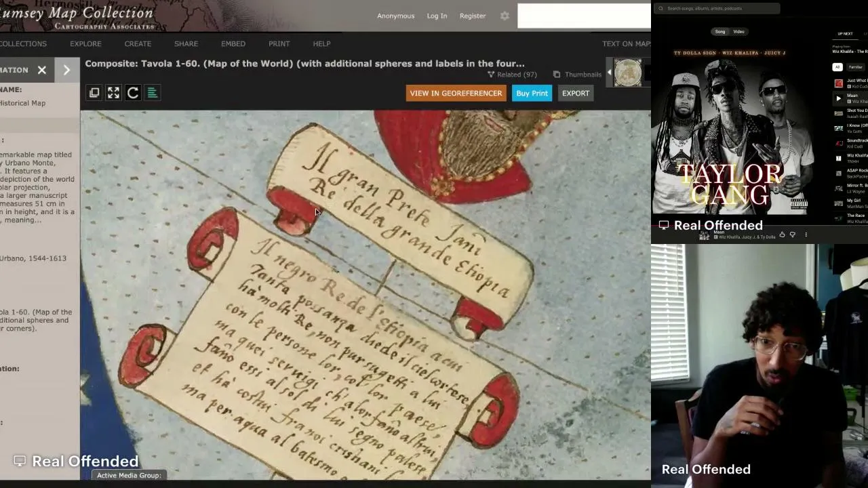
Task: Click the Wiz Khalifa TNHH queue thumbnail
Action: coord(839,158)
